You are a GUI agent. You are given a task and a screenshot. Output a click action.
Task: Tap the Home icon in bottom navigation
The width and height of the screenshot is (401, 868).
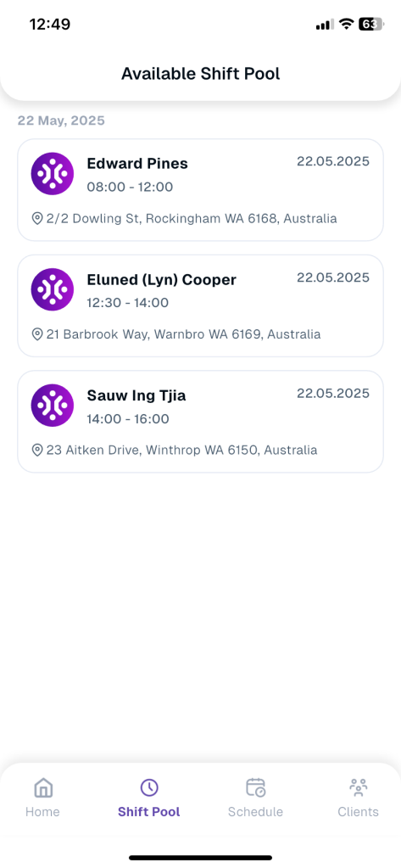pyautogui.click(x=42, y=787)
